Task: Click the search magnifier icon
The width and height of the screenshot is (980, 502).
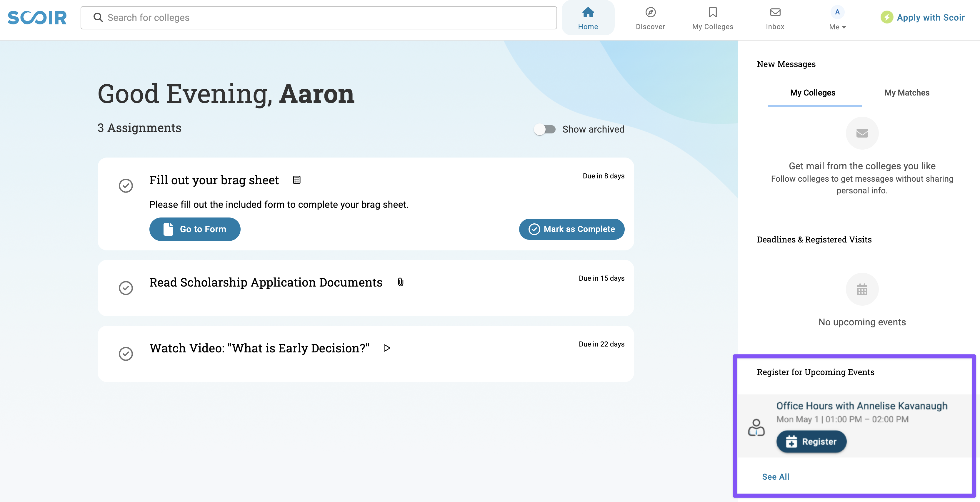Action: [98, 18]
